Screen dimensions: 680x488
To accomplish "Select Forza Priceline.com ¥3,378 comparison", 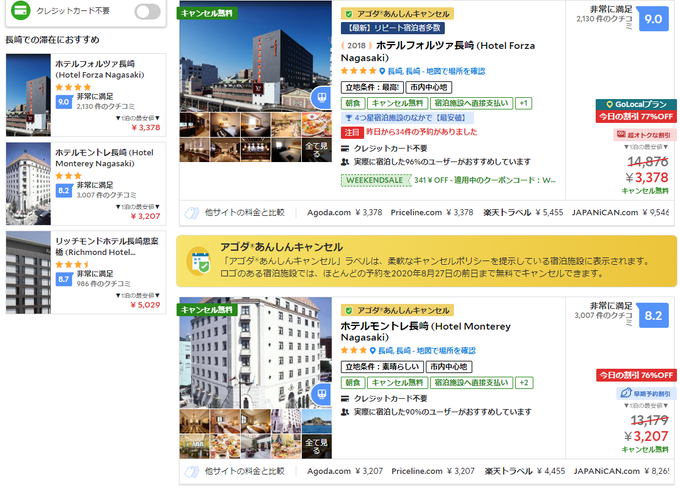I will 432,213.
